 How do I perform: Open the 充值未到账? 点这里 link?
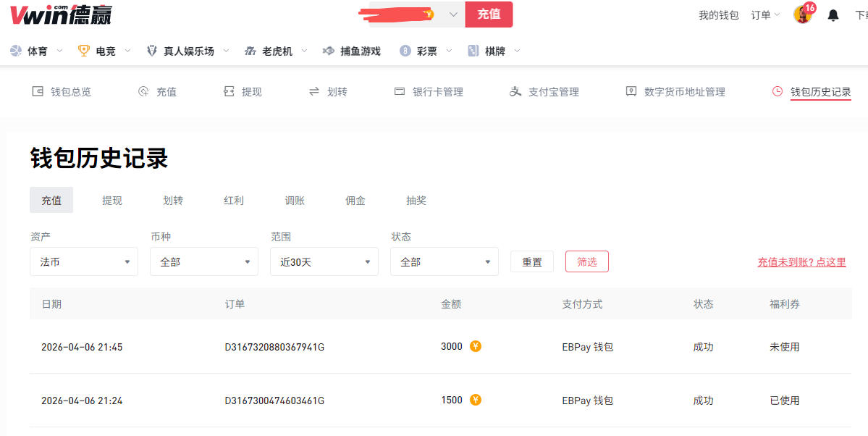(801, 262)
